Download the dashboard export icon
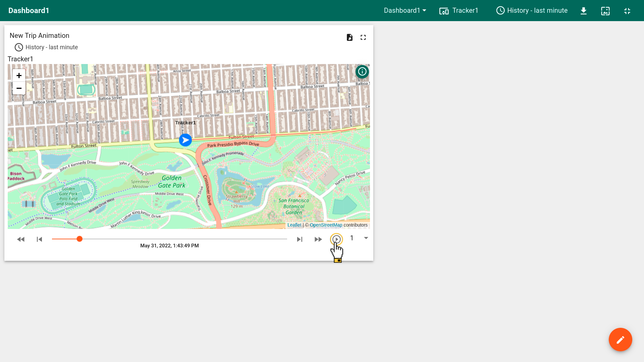Viewport: 644px width, 362px height. point(584,11)
